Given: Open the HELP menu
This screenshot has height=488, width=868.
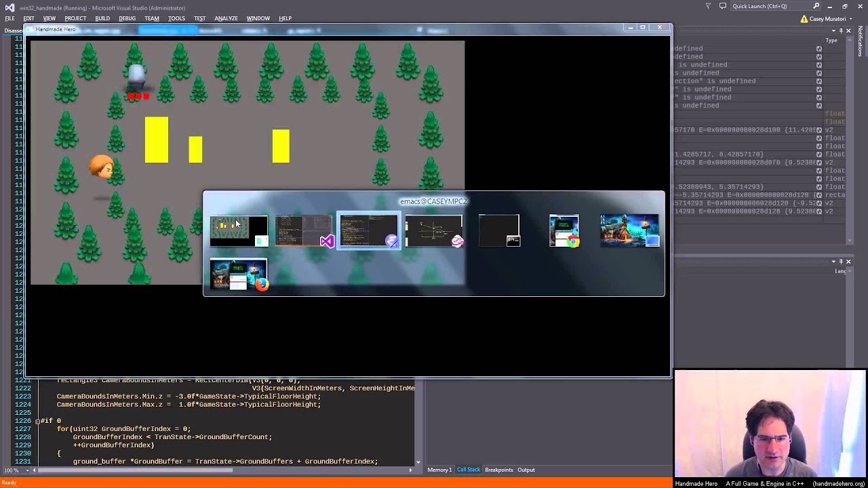Looking at the screenshot, I should point(285,18).
